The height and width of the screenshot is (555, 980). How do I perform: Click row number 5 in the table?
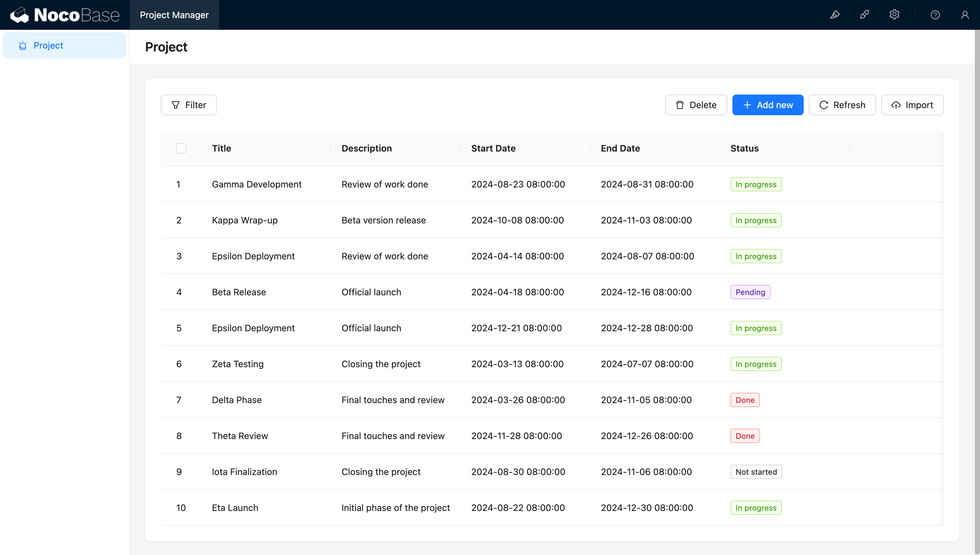(x=179, y=328)
